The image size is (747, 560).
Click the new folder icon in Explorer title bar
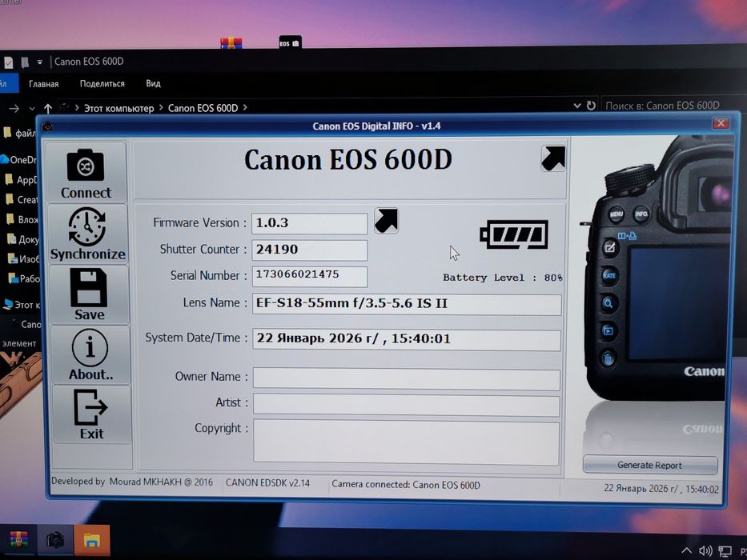(x=25, y=62)
